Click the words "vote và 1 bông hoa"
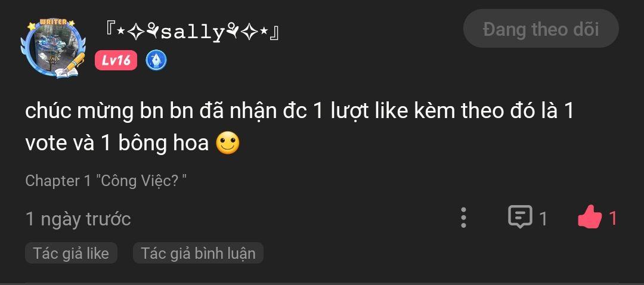The width and height of the screenshot is (644, 285). tap(117, 144)
